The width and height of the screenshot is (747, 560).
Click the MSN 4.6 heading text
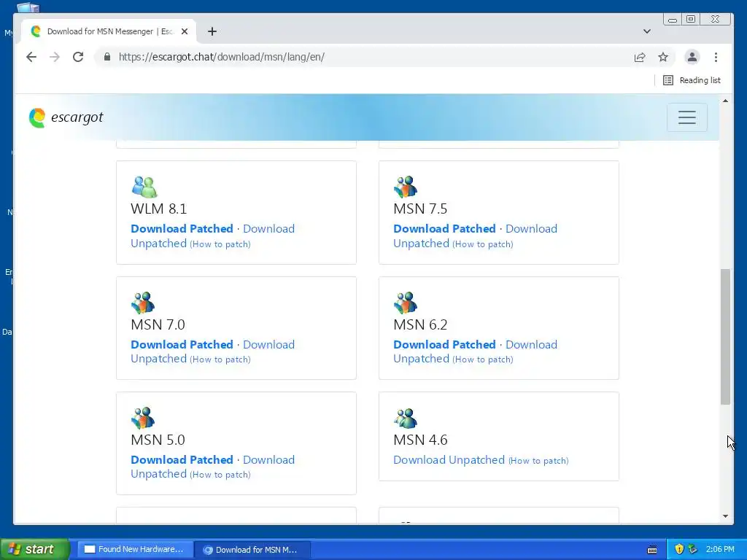point(420,440)
